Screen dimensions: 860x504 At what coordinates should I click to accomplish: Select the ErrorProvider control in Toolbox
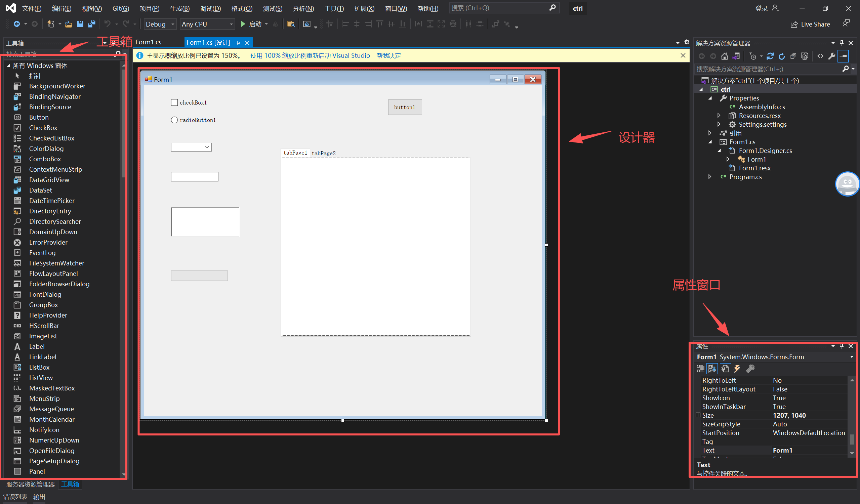click(x=48, y=242)
